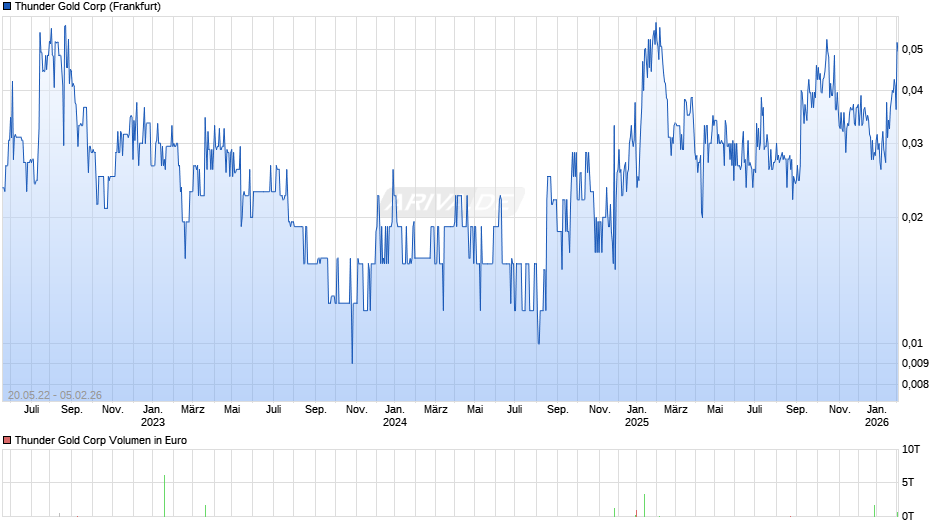Click the "2024" year label on the time axis
Viewport: 940px width, 526px height.
(x=395, y=422)
